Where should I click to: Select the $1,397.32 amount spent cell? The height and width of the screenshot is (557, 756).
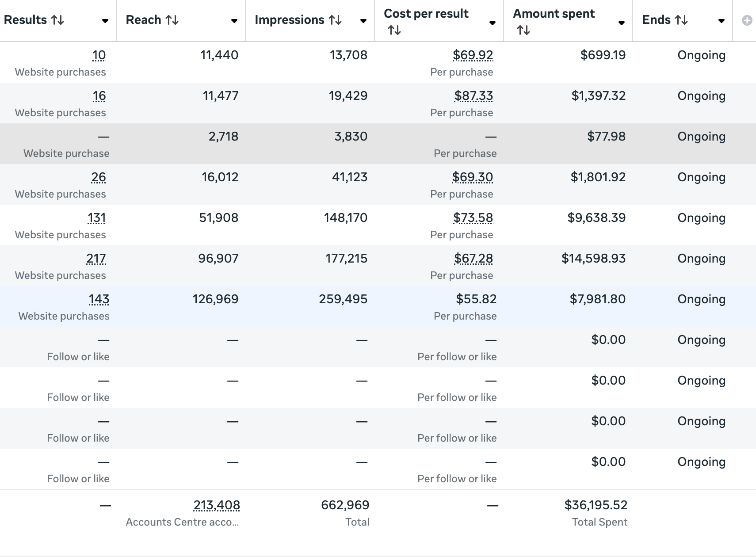[x=599, y=96]
